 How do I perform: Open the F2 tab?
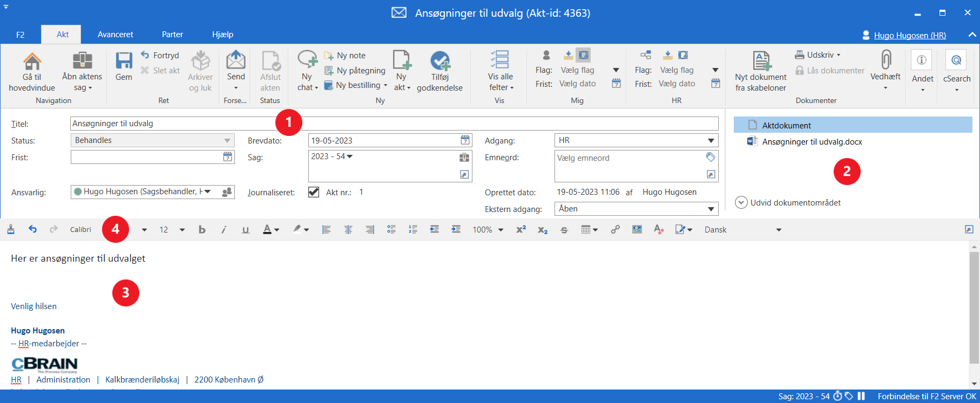20,35
